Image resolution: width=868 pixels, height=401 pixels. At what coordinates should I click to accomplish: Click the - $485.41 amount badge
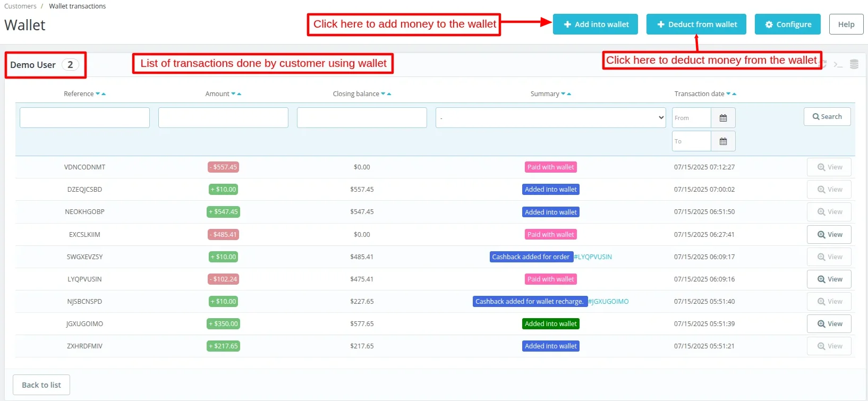(223, 235)
